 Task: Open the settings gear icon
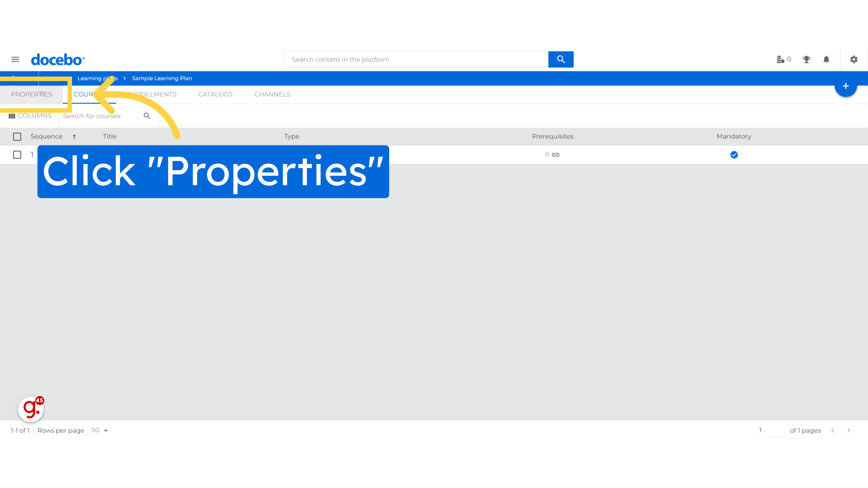coord(854,59)
